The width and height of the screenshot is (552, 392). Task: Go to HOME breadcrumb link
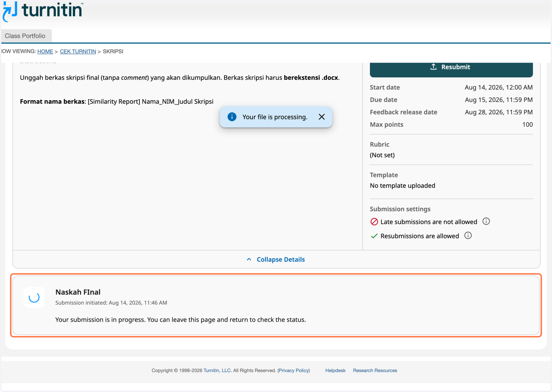tap(45, 51)
